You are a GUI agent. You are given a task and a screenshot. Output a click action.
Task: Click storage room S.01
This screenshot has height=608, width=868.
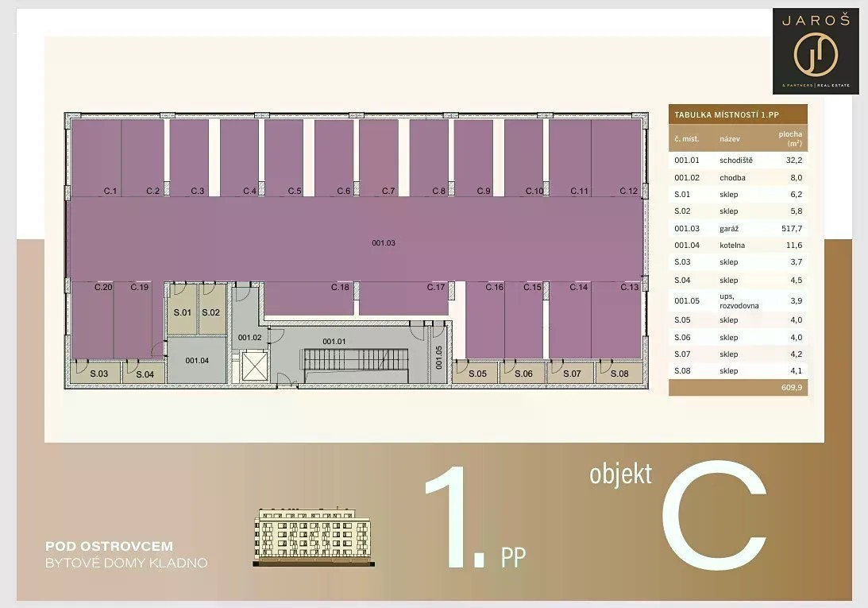182,308
